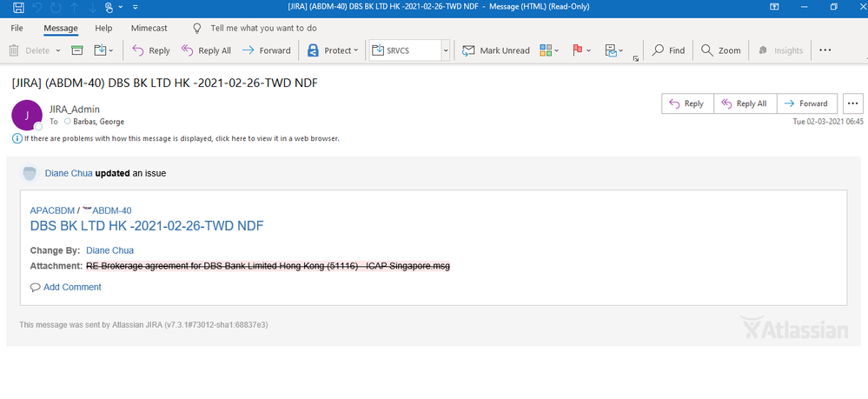Image resolution: width=868 pixels, height=399 pixels.
Task: Open issue title DBS BK LTD HK link
Action: [x=147, y=226]
